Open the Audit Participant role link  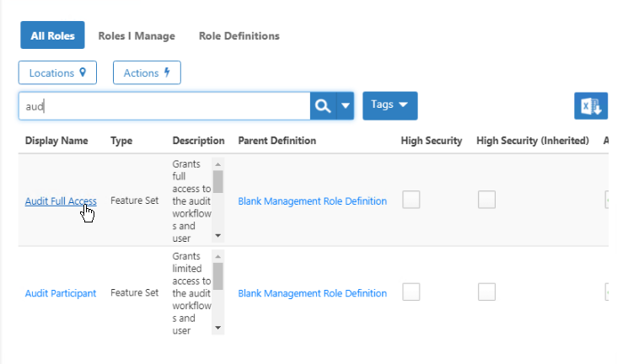pyautogui.click(x=61, y=293)
